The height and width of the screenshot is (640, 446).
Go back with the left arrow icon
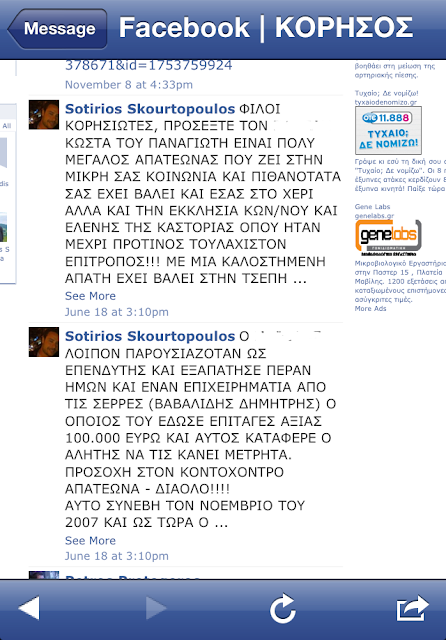pyautogui.click(x=29, y=608)
